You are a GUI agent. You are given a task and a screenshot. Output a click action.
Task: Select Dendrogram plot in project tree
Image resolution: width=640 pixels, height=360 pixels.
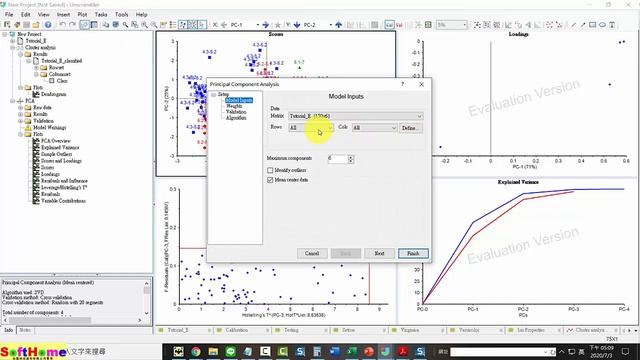click(x=53, y=94)
